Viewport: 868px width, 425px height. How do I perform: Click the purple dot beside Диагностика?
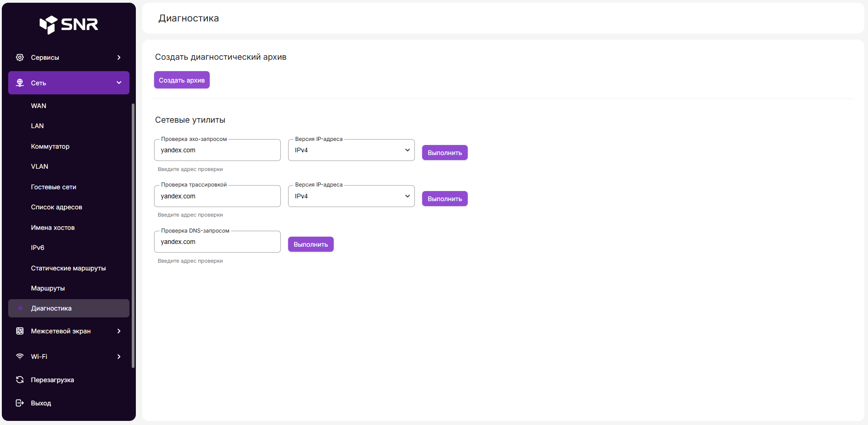[x=20, y=308]
